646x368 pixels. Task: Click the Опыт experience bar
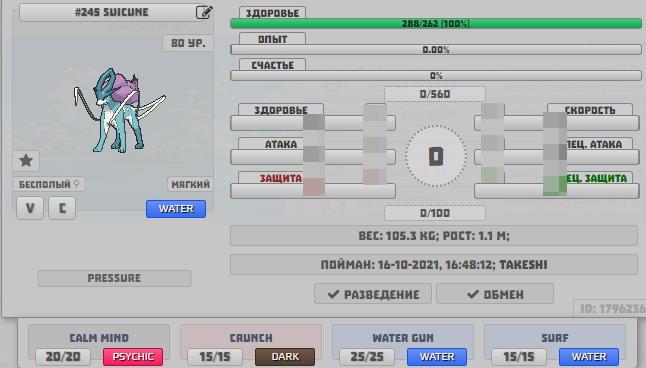[436, 50]
